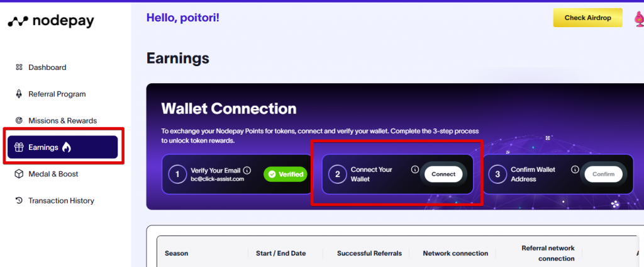
Task: Click the Missions & Rewards target icon
Action: tap(19, 120)
